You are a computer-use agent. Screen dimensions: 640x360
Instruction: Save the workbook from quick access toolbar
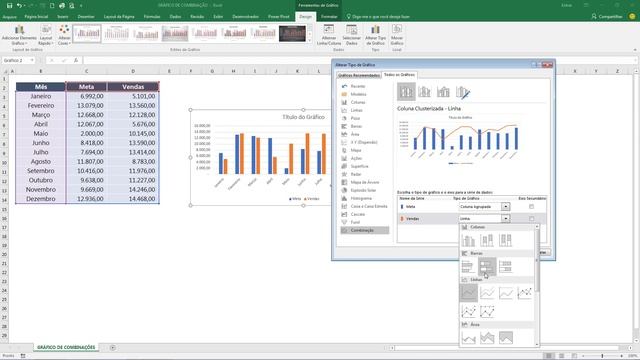(x=9, y=6)
